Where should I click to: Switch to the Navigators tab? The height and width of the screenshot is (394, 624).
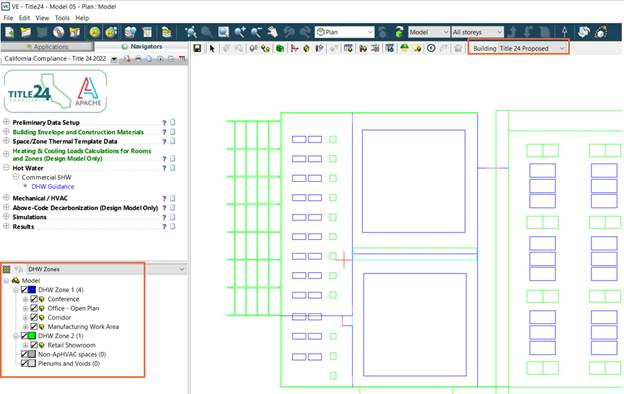(141, 47)
